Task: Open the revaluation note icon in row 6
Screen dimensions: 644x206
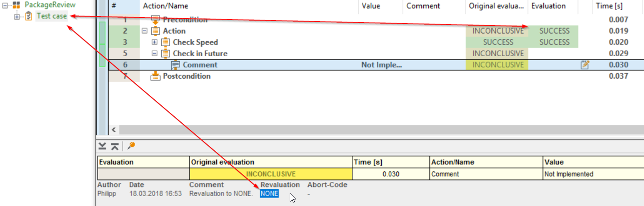Action: [585, 65]
